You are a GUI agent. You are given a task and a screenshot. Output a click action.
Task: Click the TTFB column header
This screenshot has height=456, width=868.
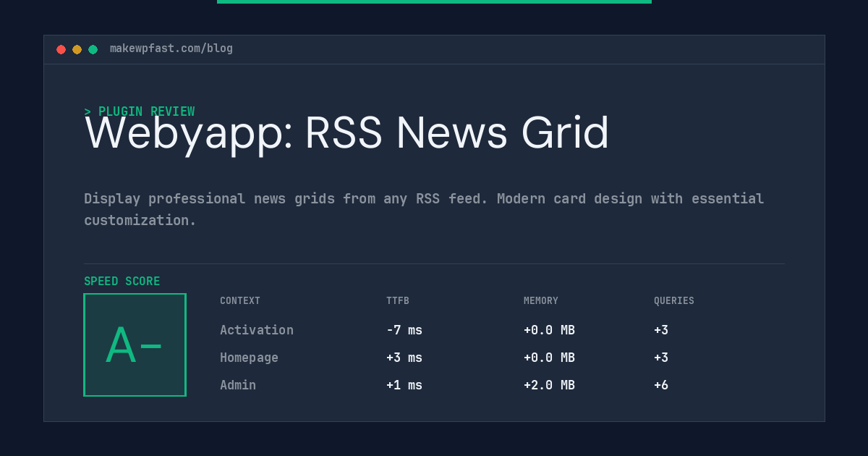(x=398, y=301)
